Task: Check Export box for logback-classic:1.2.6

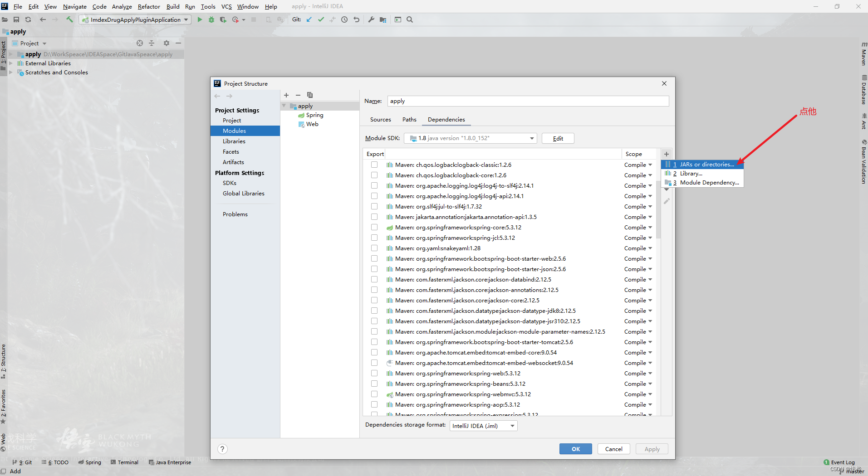Action: (374, 165)
